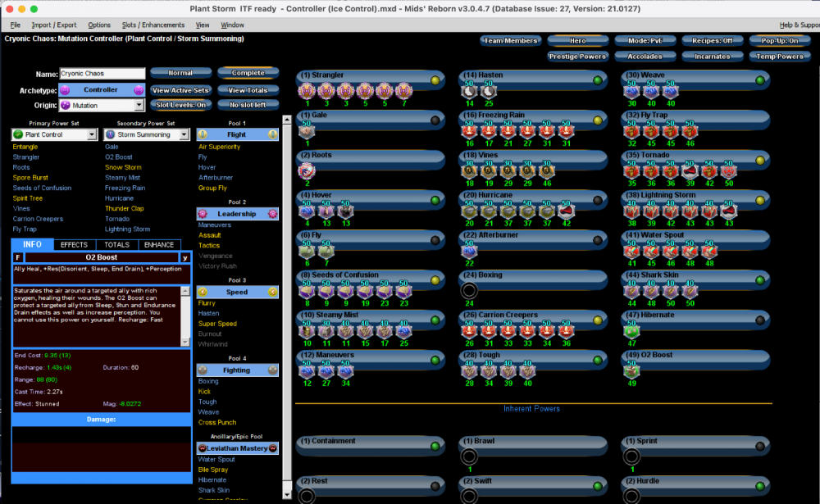820x504 pixels.
Task: Switch to the TOTALS tab
Action: [116, 244]
